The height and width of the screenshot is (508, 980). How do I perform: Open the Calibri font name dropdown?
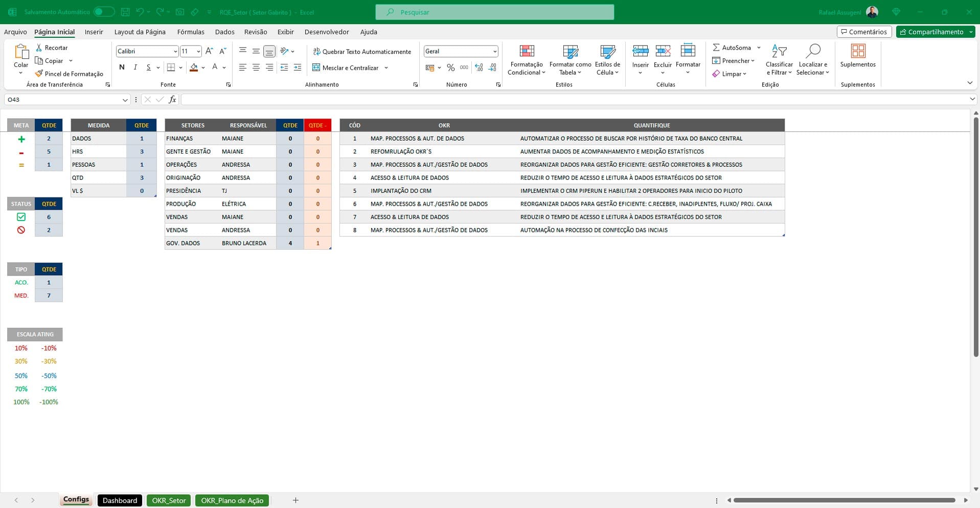(x=175, y=51)
